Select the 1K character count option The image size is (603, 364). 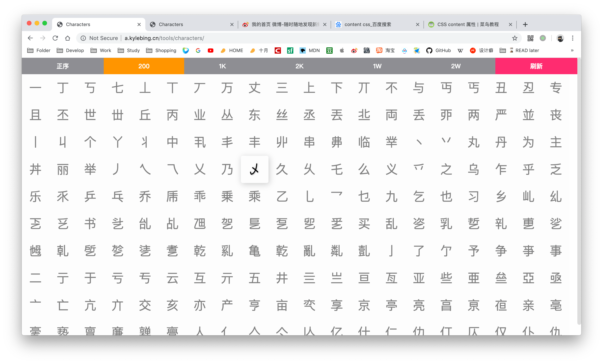222,66
